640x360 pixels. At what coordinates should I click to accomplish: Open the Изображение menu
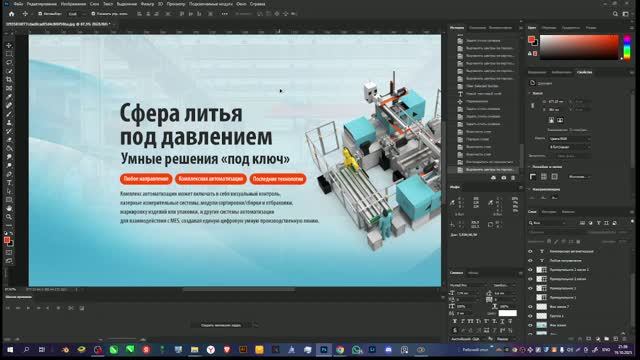pos(73,4)
